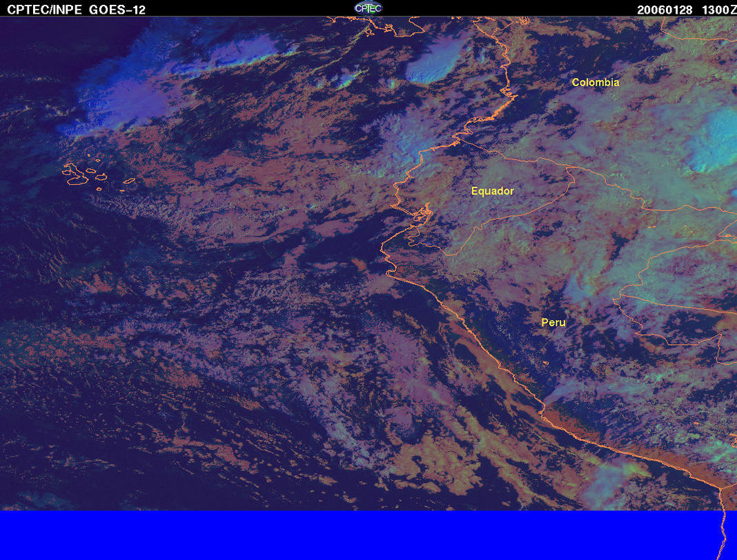Click the '1300Z' time stamp

[x=718, y=10]
